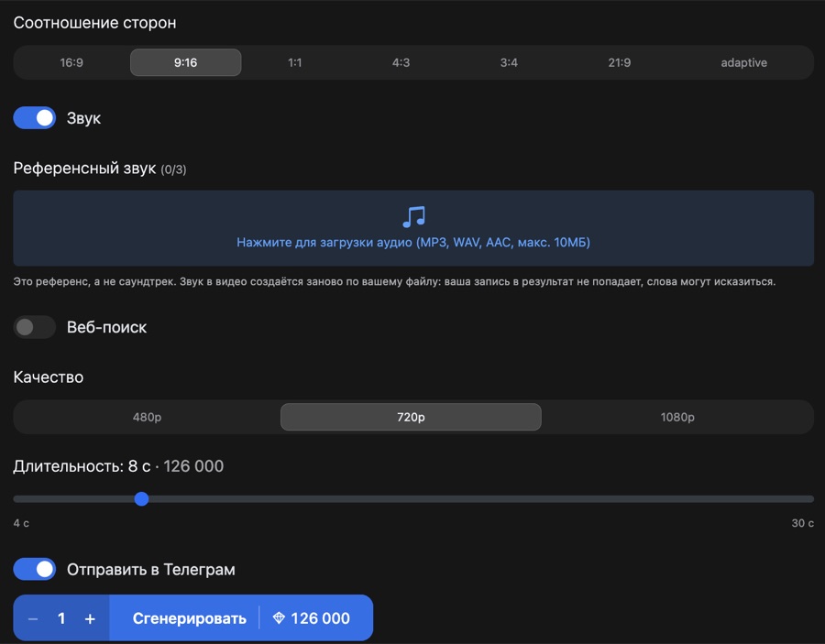Click the Длительность: 8 с label
This screenshot has width=825, height=644.
click(82, 466)
